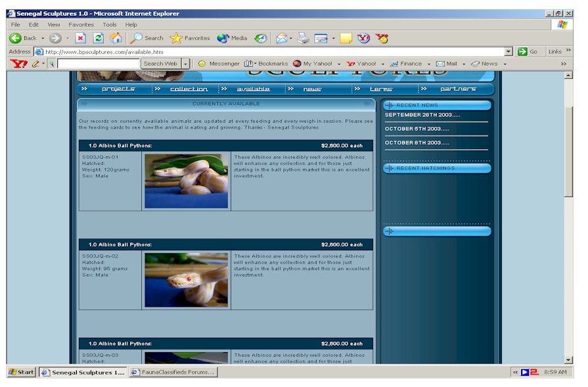Viewport: 588px width, 387px height.
Task: Click the Yahoo smiley messenger toolbar icon
Action: point(382,38)
